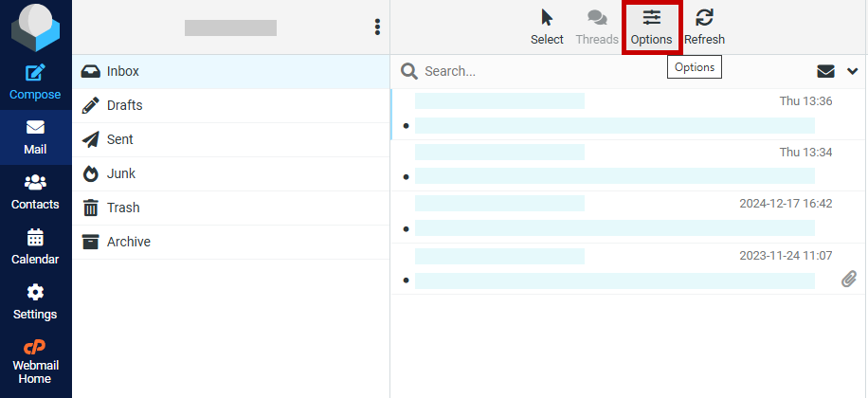Open the Compose message editor

click(35, 81)
